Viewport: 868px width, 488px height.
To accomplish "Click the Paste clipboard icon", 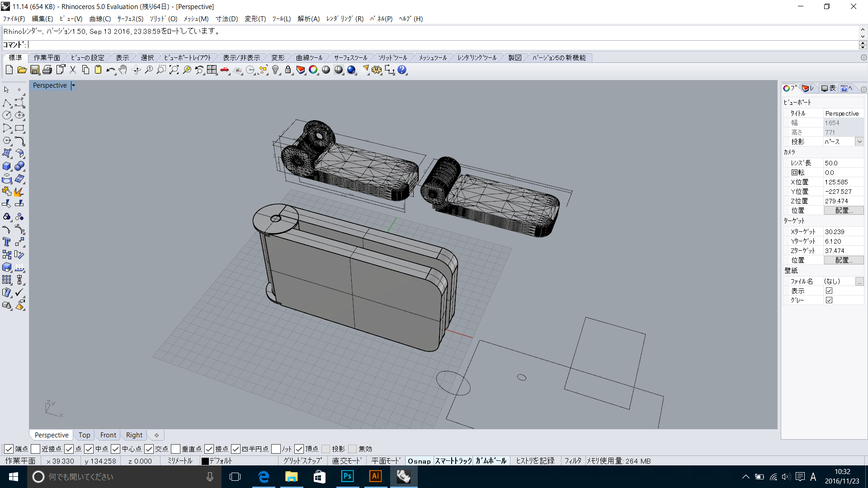I will (98, 70).
